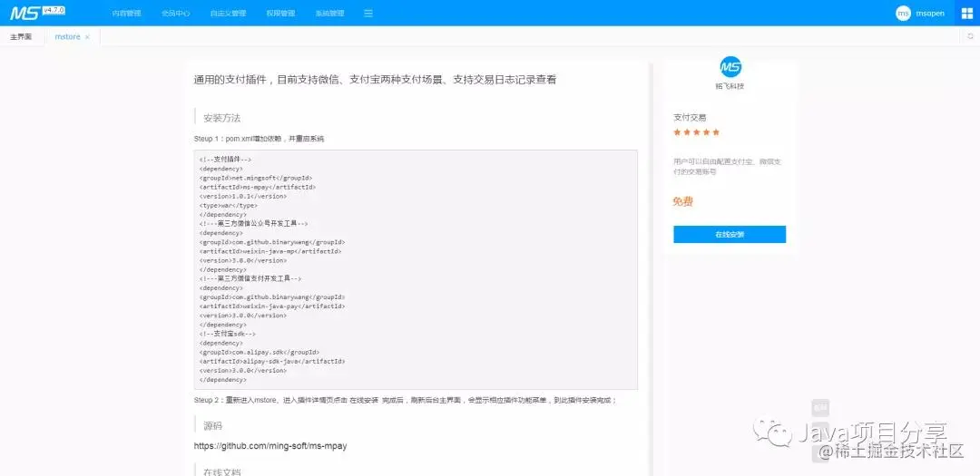The width and height of the screenshot is (980, 476).
Task: Click the 铭飞科技 round MS logo
Action: click(730, 66)
